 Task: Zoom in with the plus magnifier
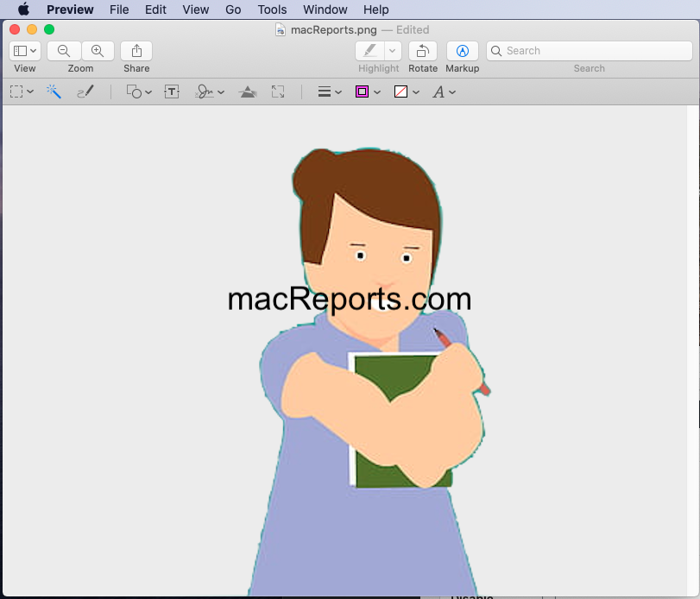click(98, 51)
